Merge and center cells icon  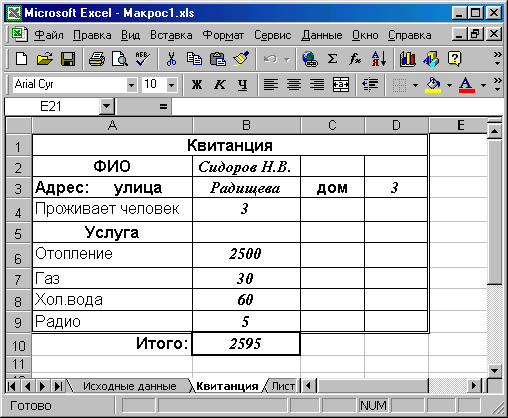[x=341, y=85]
